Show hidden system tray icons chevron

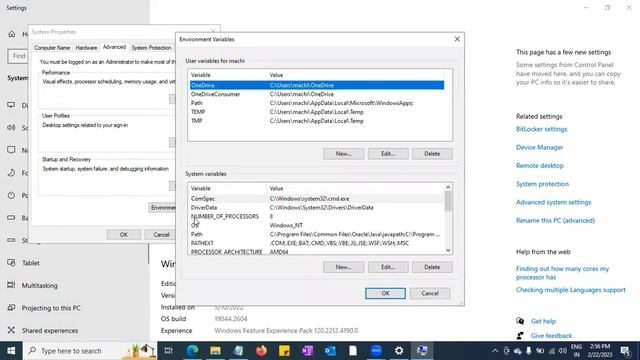coord(495,351)
